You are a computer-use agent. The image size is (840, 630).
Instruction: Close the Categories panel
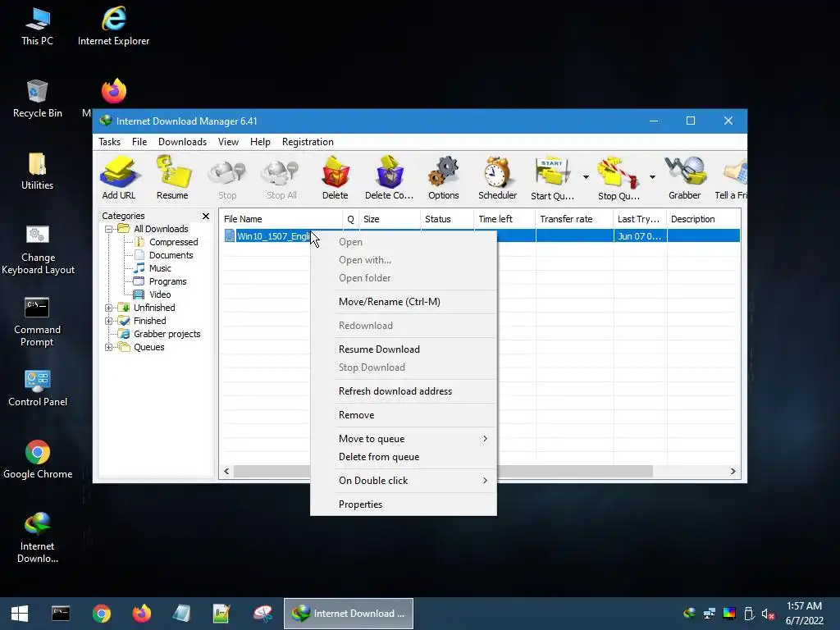(x=206, y=216)
